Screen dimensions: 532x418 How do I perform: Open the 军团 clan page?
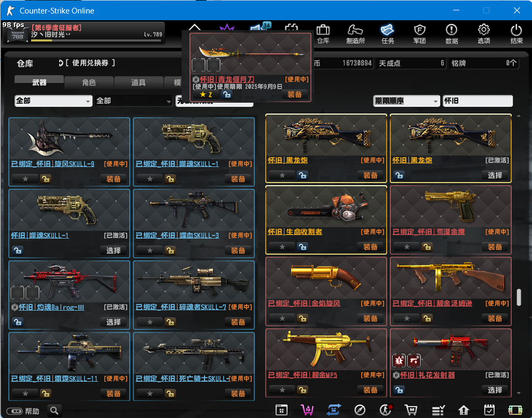(x=420, y=34)
